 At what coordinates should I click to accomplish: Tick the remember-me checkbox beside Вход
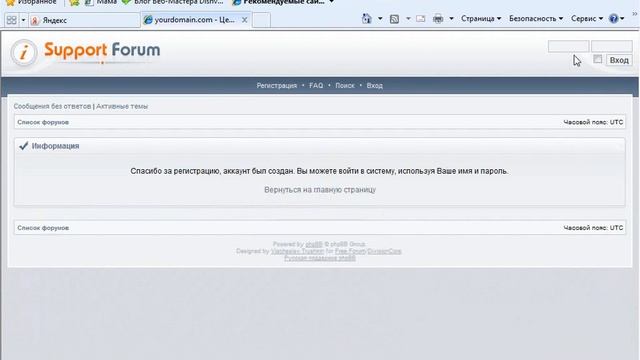(598, 59)
